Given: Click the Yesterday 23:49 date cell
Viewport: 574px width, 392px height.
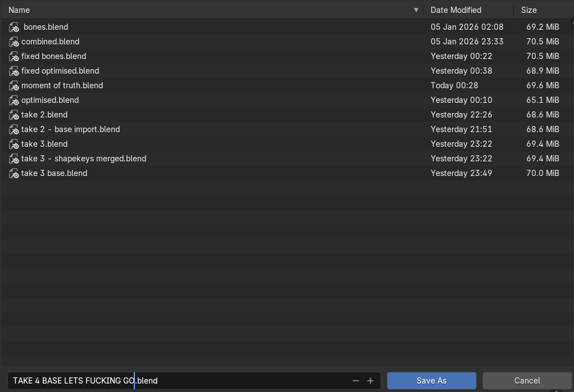Looking at the screenshot, I should 461,174.
